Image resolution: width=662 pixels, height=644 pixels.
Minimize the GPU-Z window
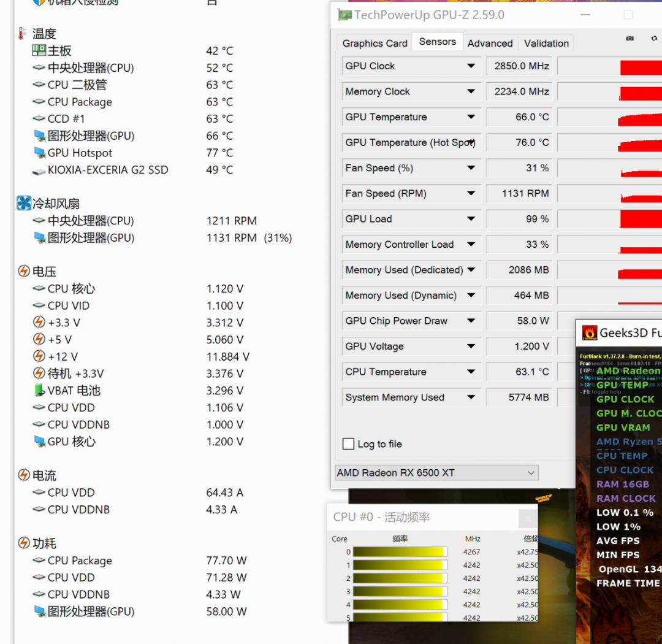point(585,15)
